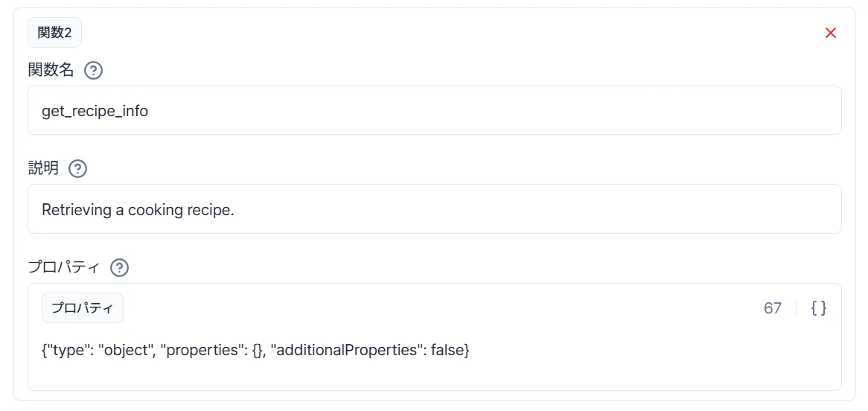This screenshot has width=868, height=411.
Task: Click the プロパティ badge inside the JSON editor
Action: [83, 308]
